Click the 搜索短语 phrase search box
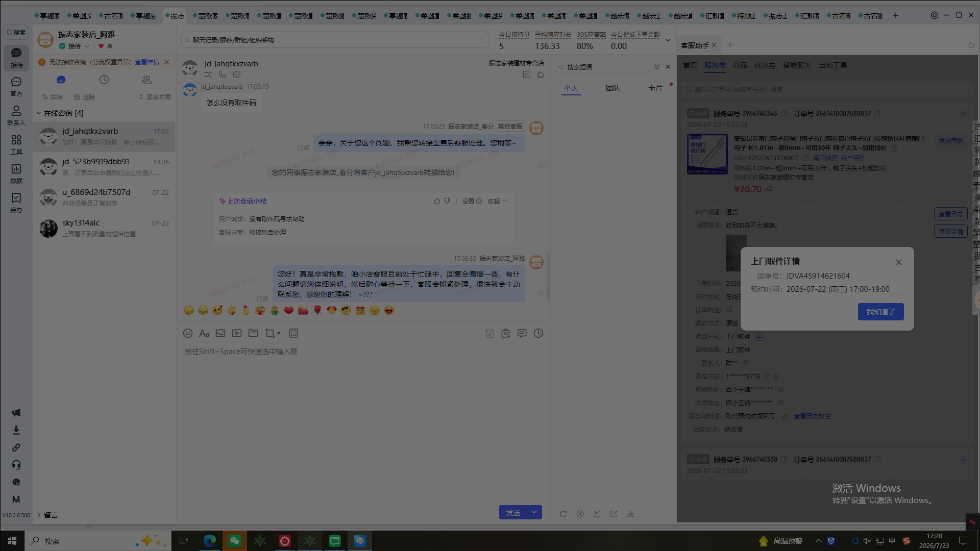 click(603, 67)
